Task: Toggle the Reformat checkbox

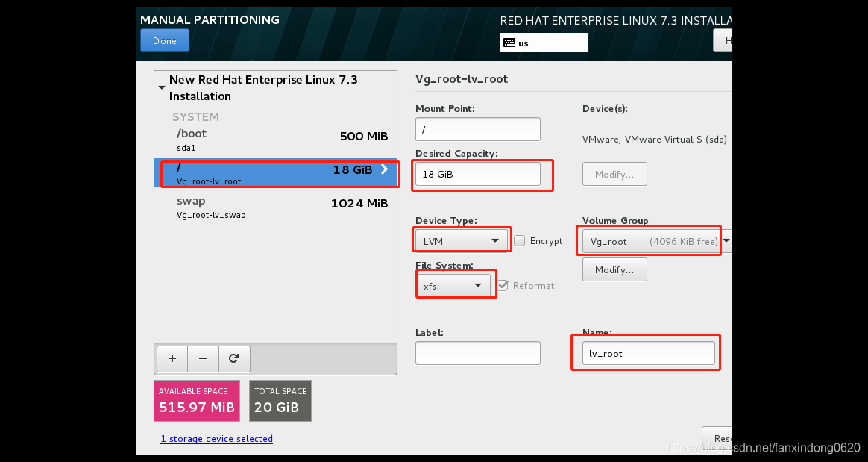Action: click(503, 285)
